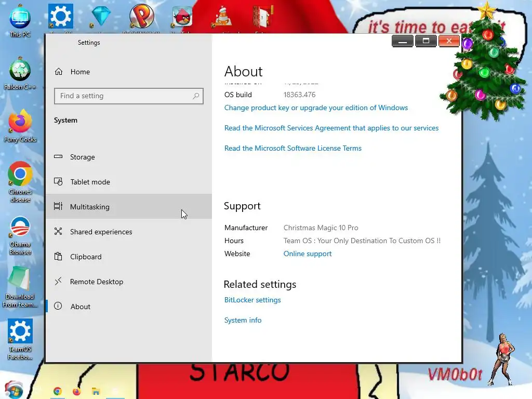Open Firefox from the taskbar
This screenshot has width=532, height=399.
pyautogui.click(x=77, y=392)
